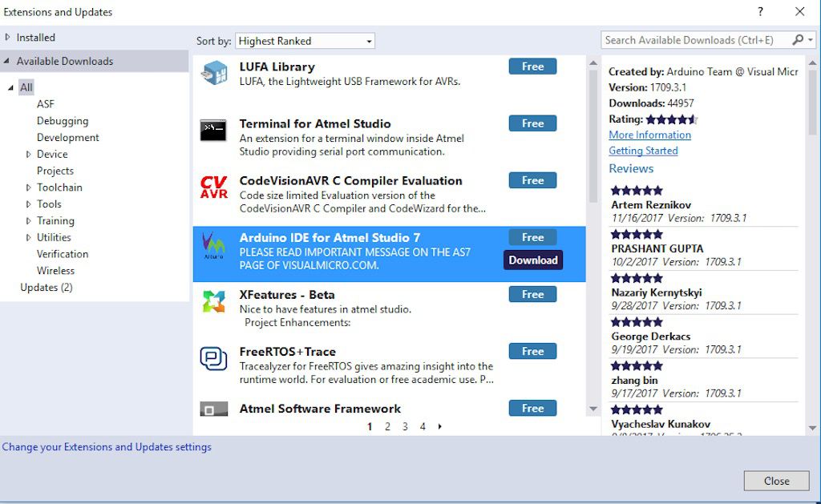Image resolution: width=821 pixels, height=504 pixels.
Task: Collapse the Available Downloads section
Action: pos(6,61)
